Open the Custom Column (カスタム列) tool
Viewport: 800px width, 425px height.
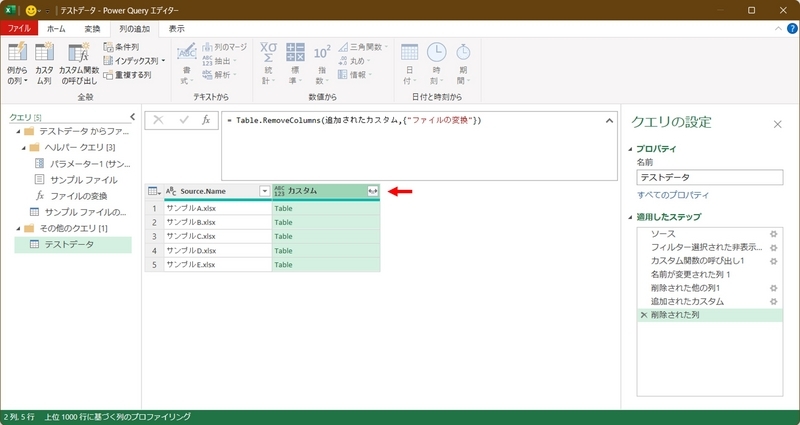pos(44,64)
